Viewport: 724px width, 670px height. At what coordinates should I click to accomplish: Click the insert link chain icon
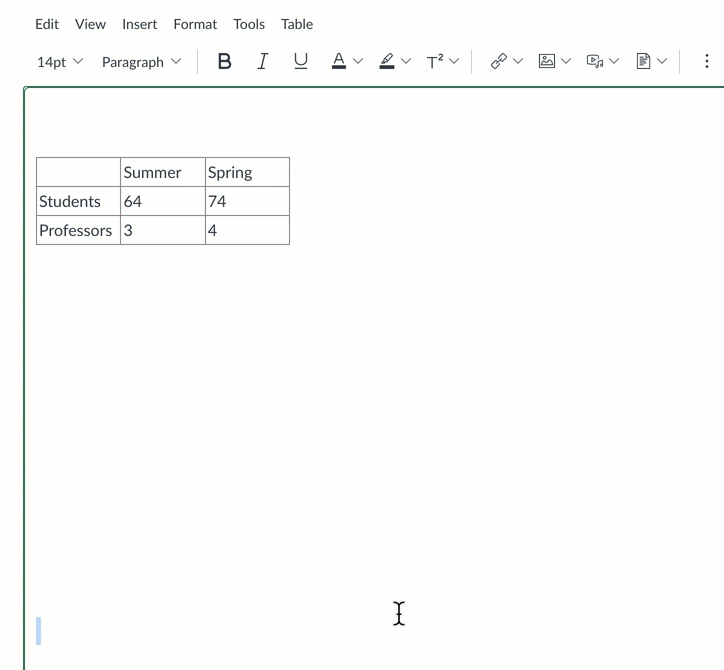click(499, 61)
